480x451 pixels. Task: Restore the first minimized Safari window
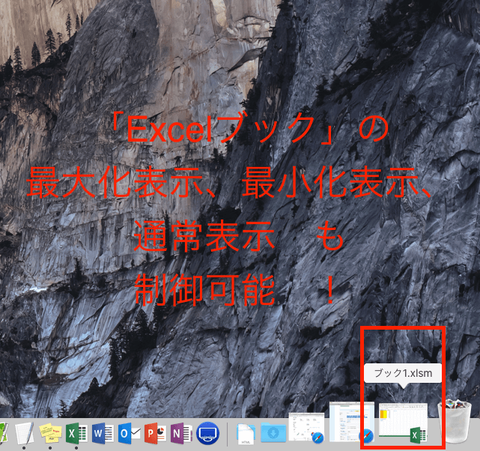307,428
